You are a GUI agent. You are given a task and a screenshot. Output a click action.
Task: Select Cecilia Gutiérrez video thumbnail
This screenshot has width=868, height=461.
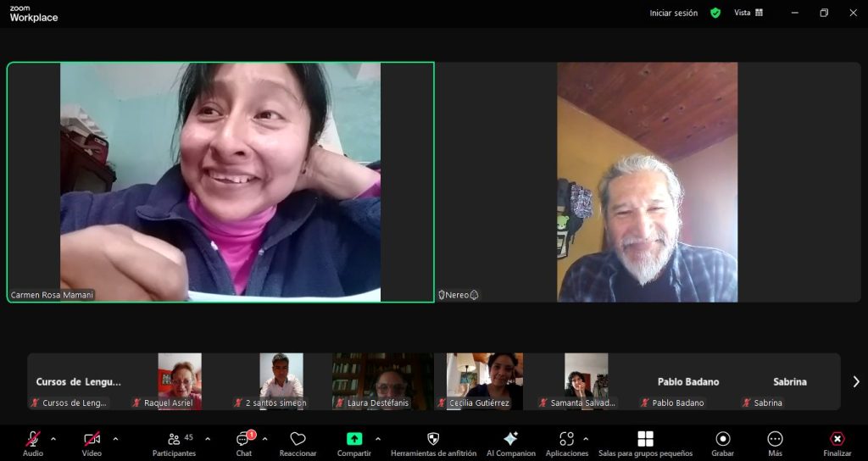pos(484,376)
